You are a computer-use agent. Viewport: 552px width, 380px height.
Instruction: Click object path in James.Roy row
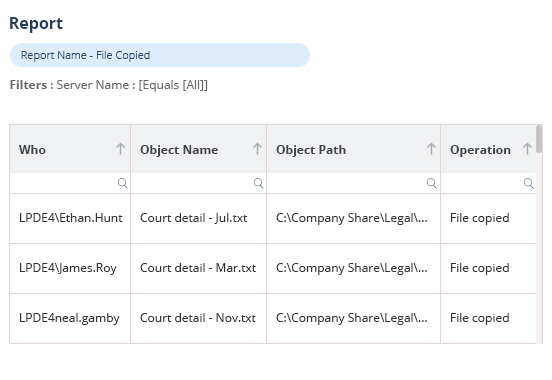tap(353, 268)
